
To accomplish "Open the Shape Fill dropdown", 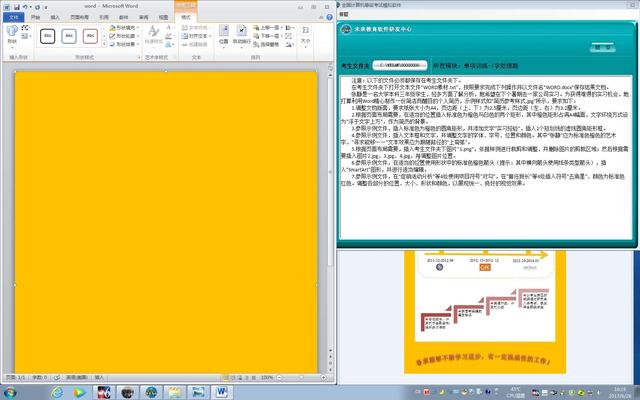I will pos(124,28).
